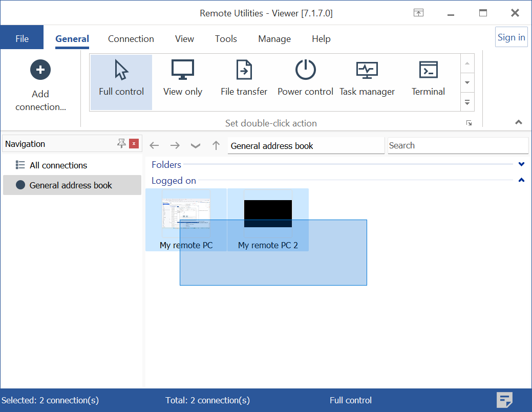Open the Task manager connection mode
532x412 pixels.
pos(367,71)
